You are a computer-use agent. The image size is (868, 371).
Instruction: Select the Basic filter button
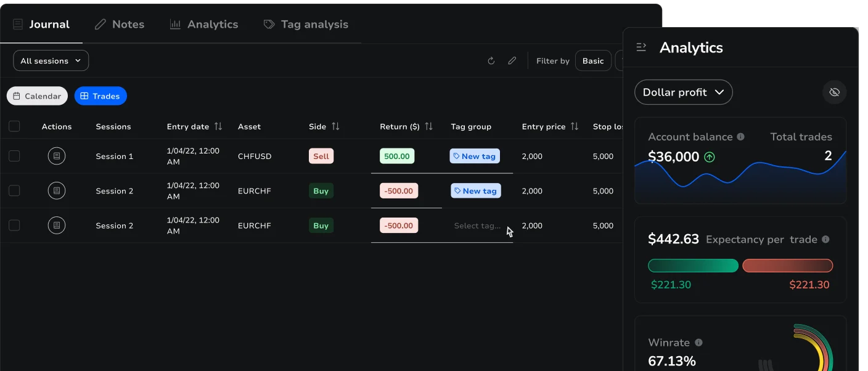[x=593, y=61]
